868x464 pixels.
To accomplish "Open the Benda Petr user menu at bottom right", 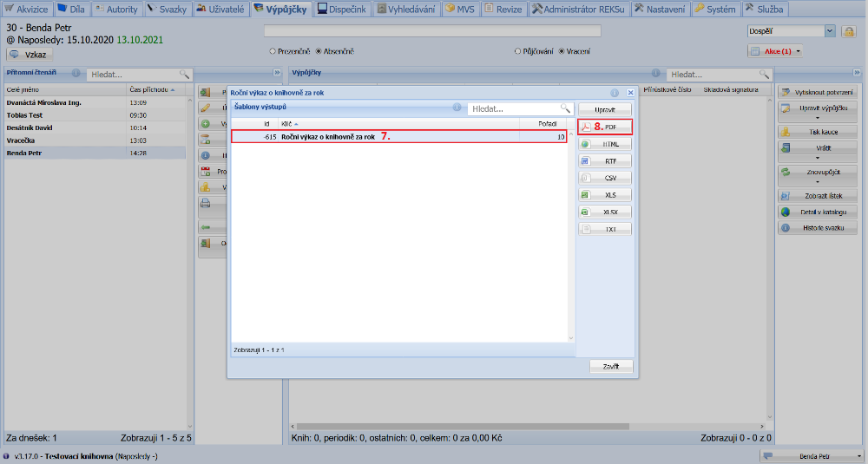I will (812, 455).
